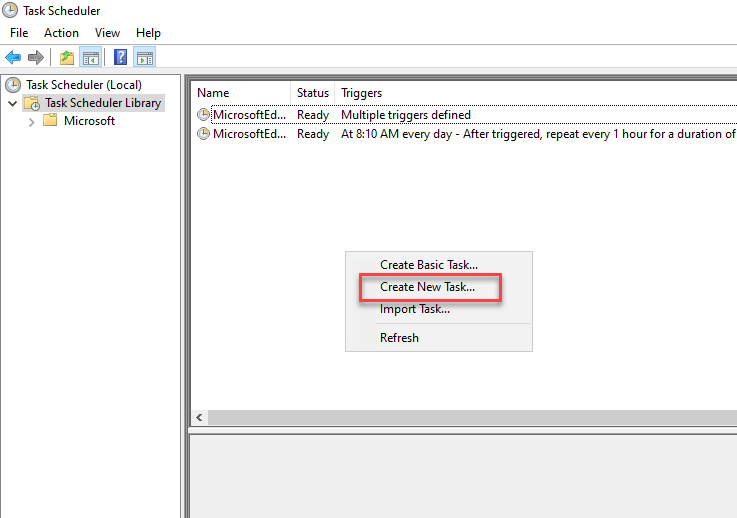The height and width of the screenshot is (518, 737).
Task: Select the MicrosoftEd... task with multiple triggers
Action: click(249, 115)
